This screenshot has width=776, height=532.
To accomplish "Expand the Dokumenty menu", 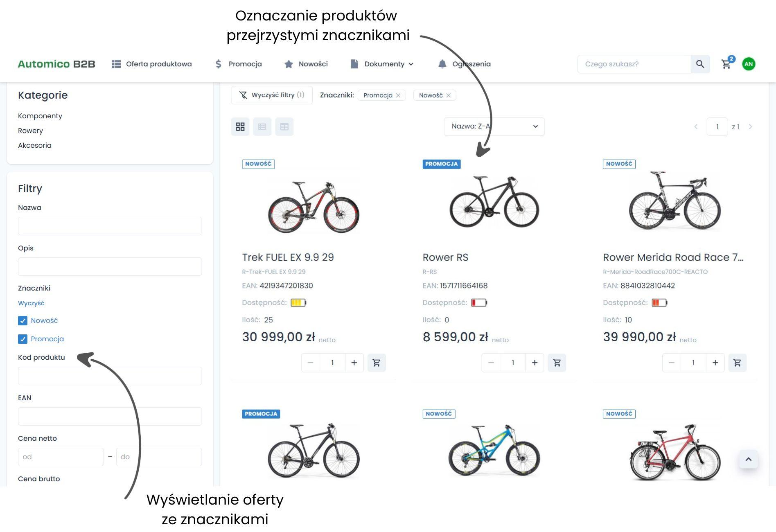I will 388,64.
